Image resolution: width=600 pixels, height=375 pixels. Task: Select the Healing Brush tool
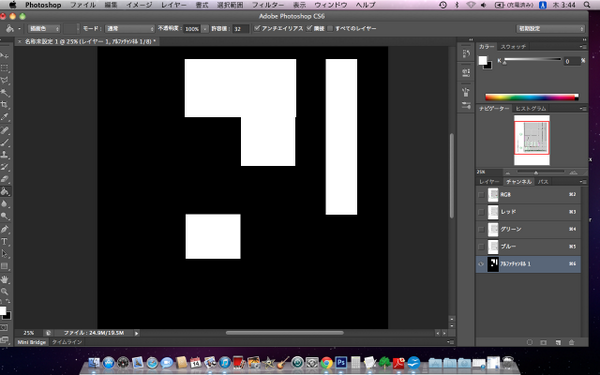pos(5,130)
